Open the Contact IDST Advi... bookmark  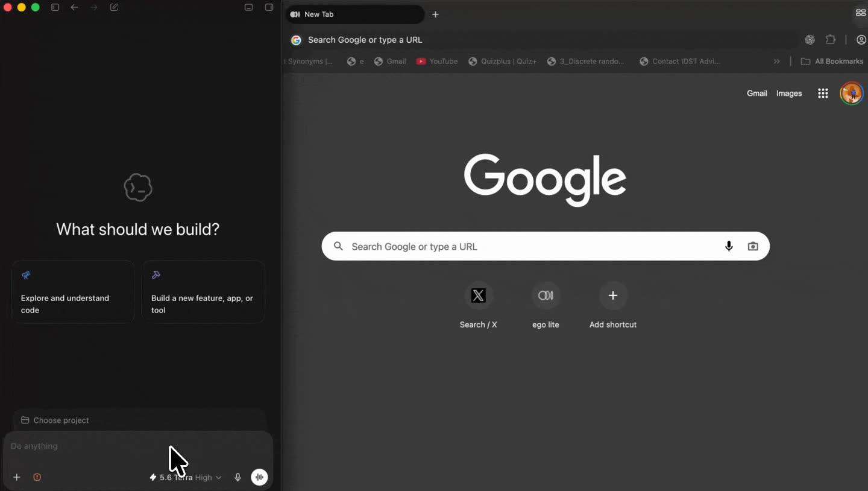click(x=680, y=61)
